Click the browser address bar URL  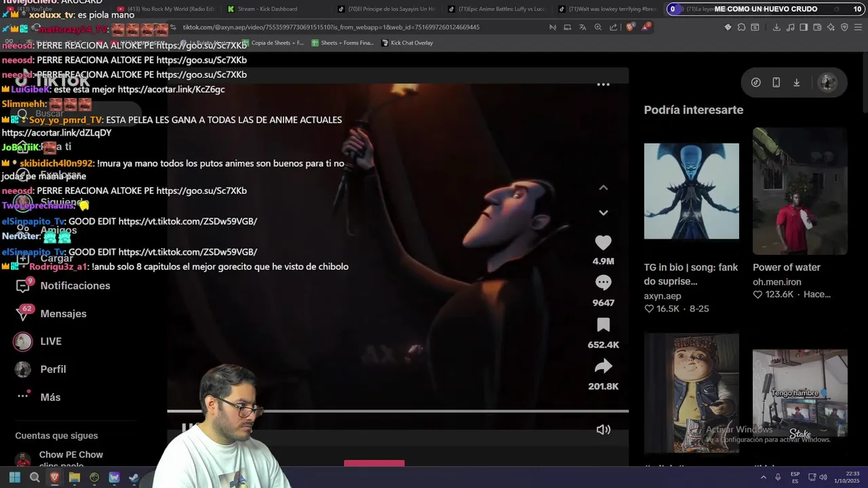tap(331, 27)
